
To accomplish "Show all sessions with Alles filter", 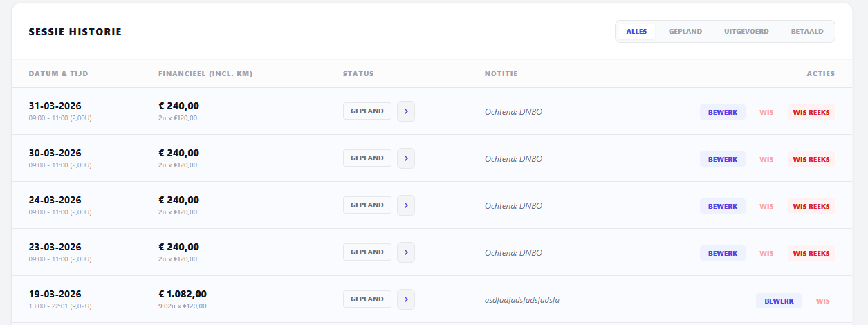I will click(x=636, y=32).
